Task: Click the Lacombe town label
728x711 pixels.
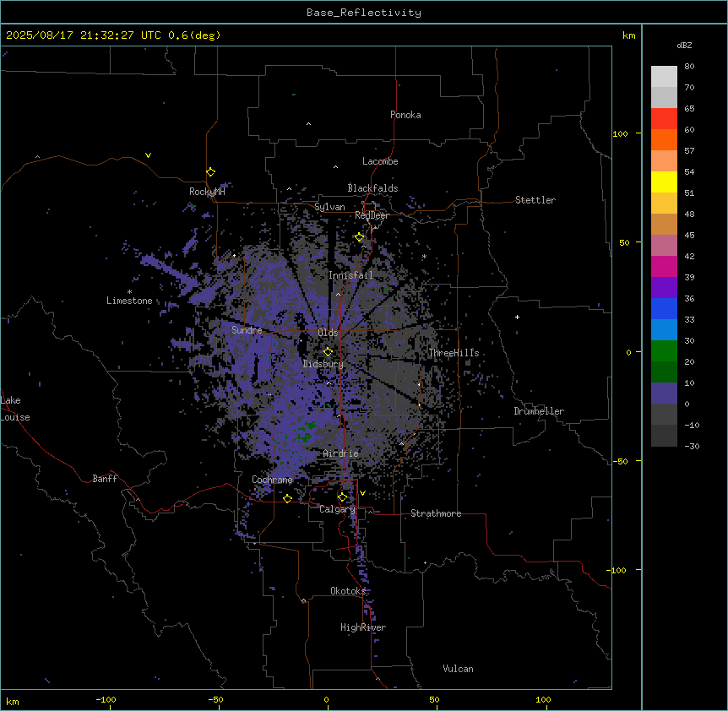Action: point(380,161)
